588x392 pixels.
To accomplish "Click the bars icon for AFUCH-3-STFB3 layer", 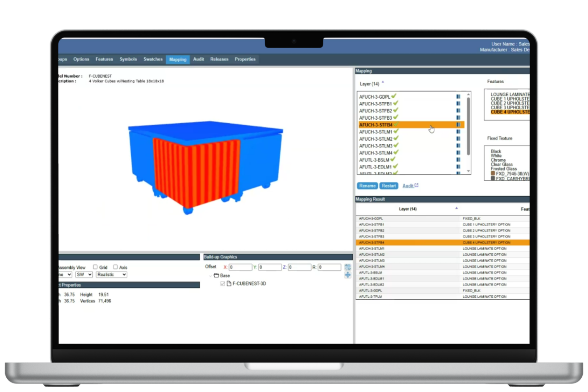I will [458, 118].
